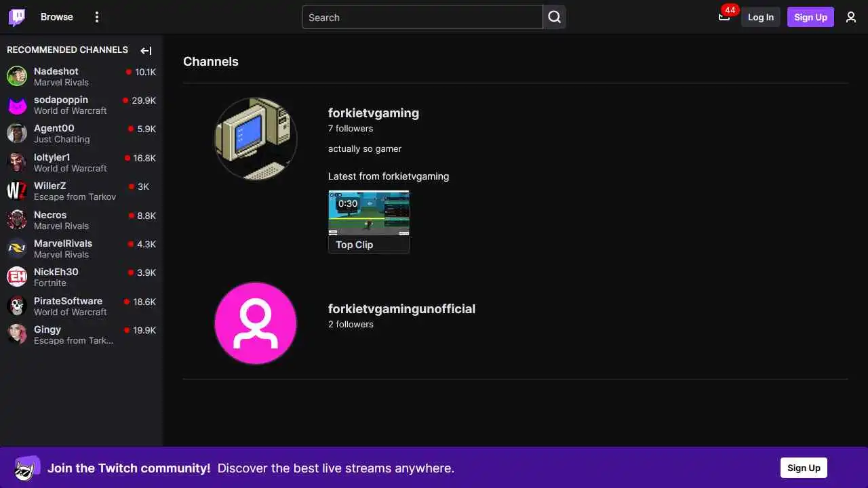Click the top bar Sign Up button
Viewport: 868px width, 488px height.
(810, 17)
